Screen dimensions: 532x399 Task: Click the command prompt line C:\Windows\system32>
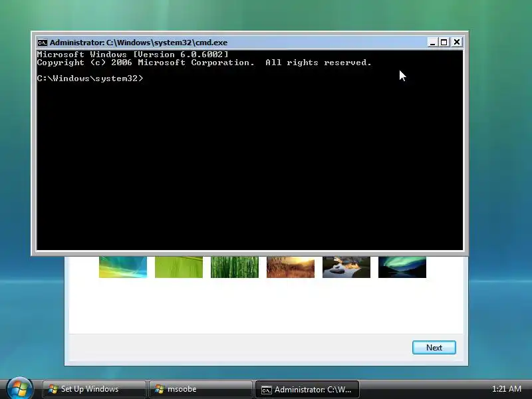pyautogui.click(x=90, y=78)
